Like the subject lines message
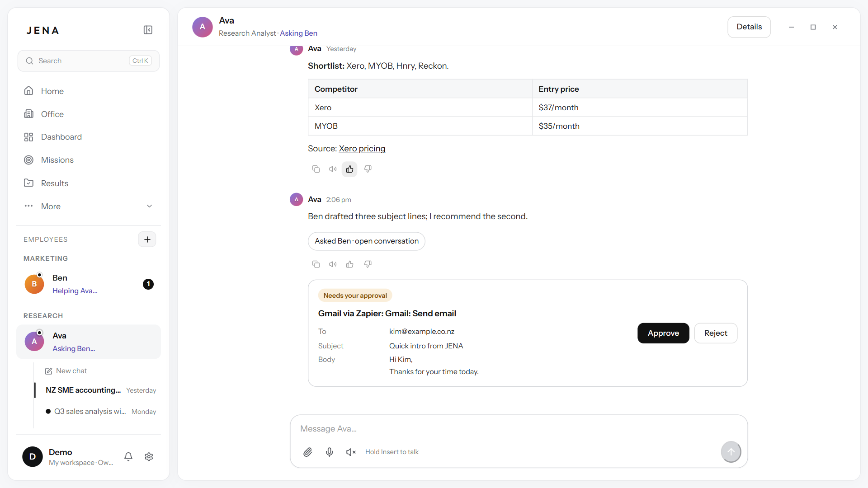The height and width of the screenshot is (488, 868). click(x=349, y=264)
